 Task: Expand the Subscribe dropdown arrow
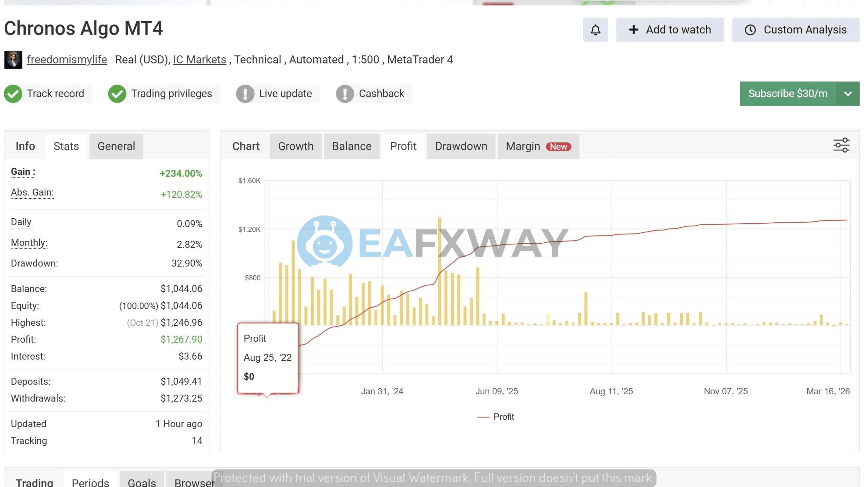848,94
